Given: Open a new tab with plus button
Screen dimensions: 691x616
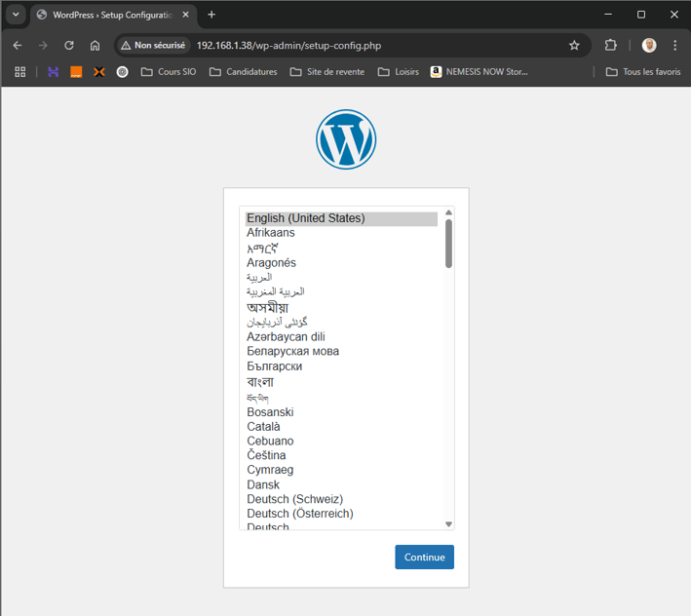Looking at the screenshot, I should coord(211,15).
